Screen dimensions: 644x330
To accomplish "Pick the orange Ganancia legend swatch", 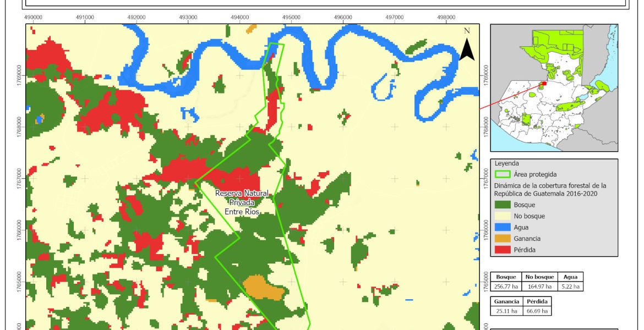I will coord(502,239).
